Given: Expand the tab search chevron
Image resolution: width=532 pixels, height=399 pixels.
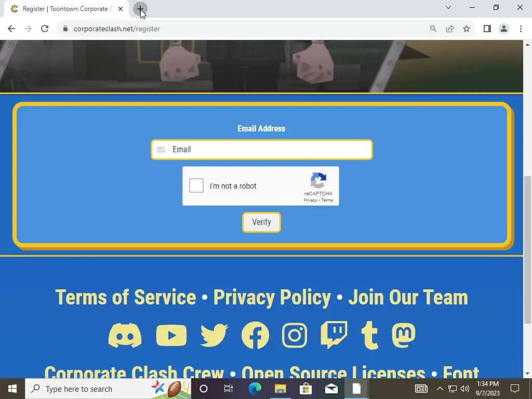Looking at the screenshot, I should [x=448, y=7].
